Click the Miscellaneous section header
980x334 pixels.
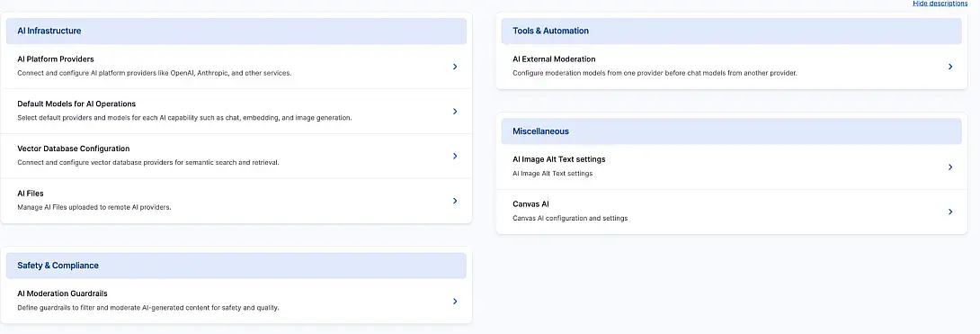[731, 131]
